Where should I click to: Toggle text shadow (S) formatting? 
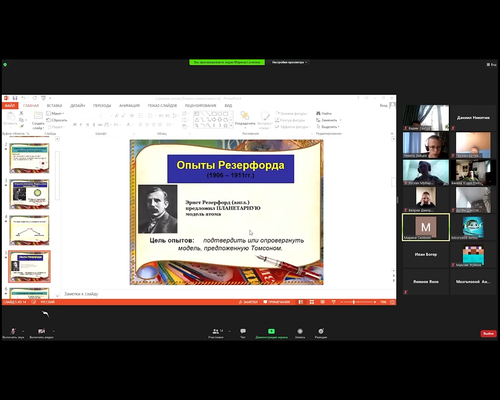94,125
